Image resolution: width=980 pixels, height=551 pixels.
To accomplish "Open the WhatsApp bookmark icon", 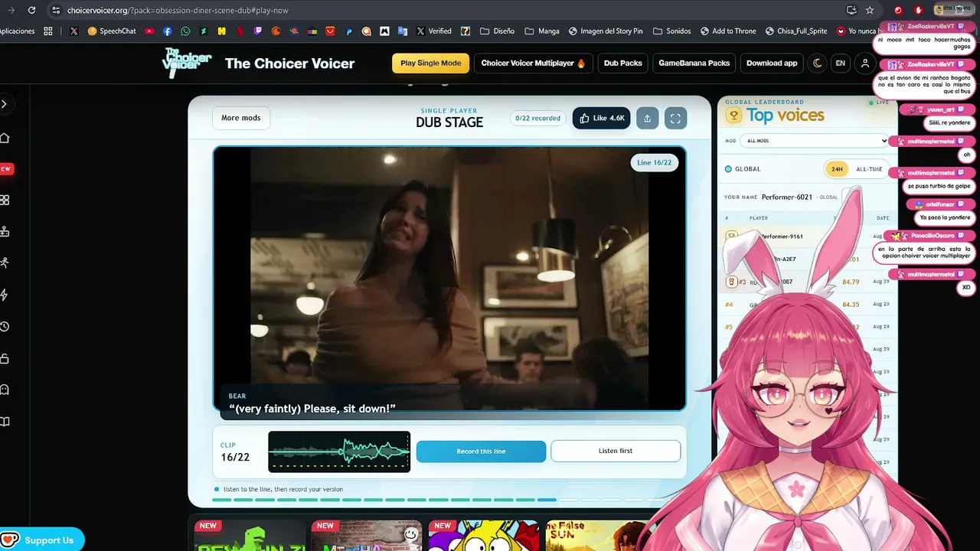I will 185,31.
